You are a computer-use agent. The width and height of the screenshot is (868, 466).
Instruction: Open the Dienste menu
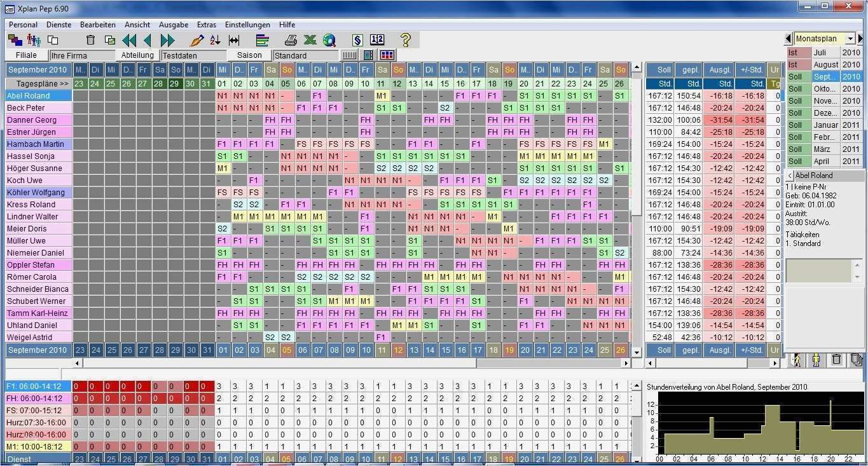pyautogui.click(x=59, y=25)
